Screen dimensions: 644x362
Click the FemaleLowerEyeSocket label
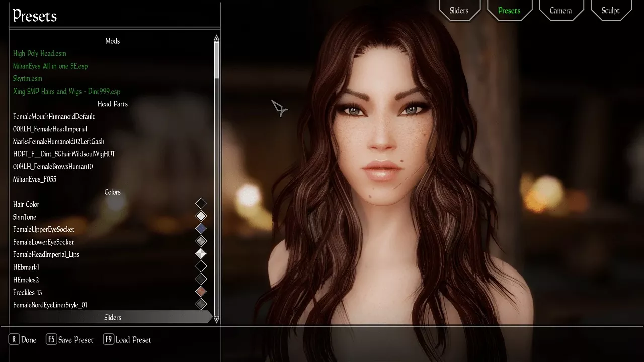44,242
